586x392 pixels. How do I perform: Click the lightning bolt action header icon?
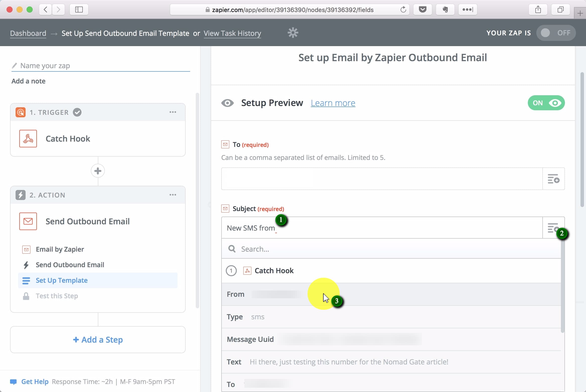(21, 195)
